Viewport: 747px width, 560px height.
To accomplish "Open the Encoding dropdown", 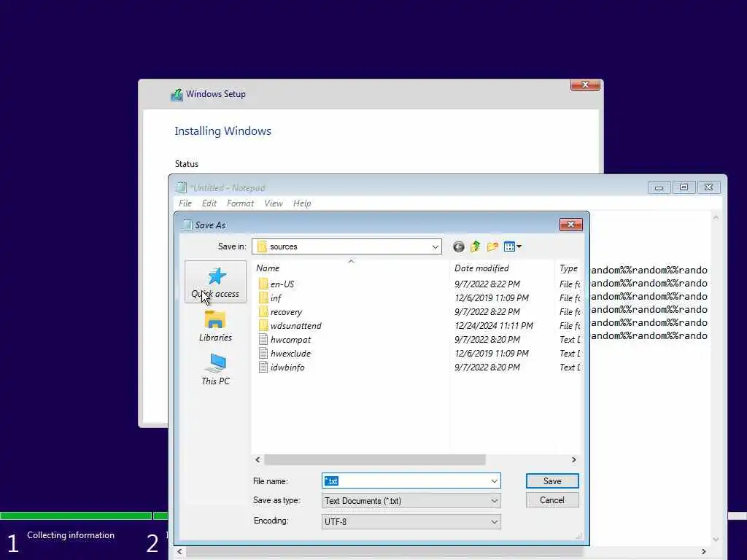I will click(x=411, y=521).
